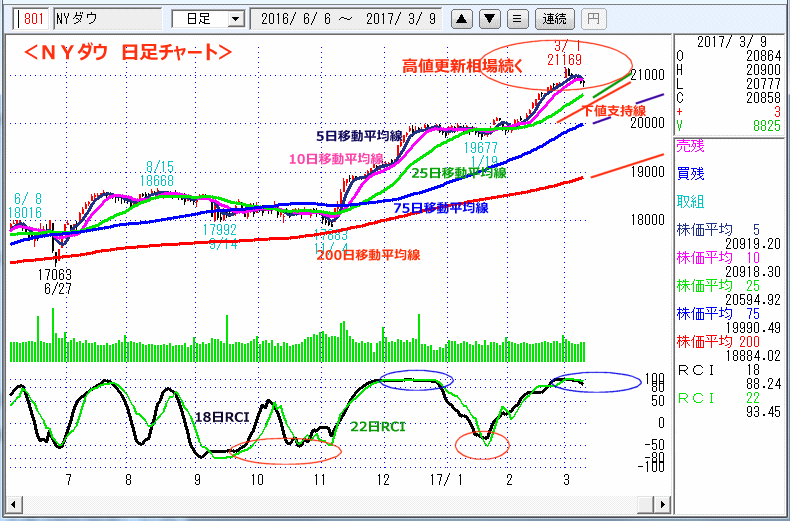Select 買残 in the right panel
Image resolution: width=790 pixels, height=521 pixels.
690,172
